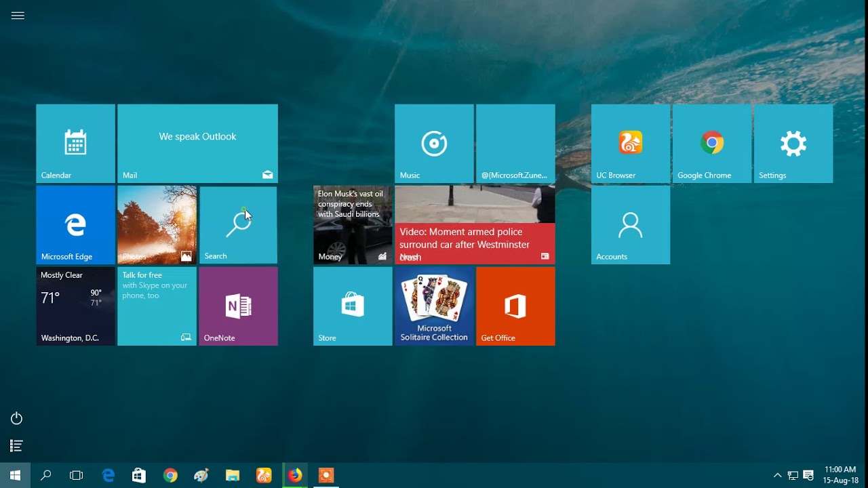The width and height of the screenshot is (868, 488).
Task: Open the Money news tile
Action: (x=353, y=225)
